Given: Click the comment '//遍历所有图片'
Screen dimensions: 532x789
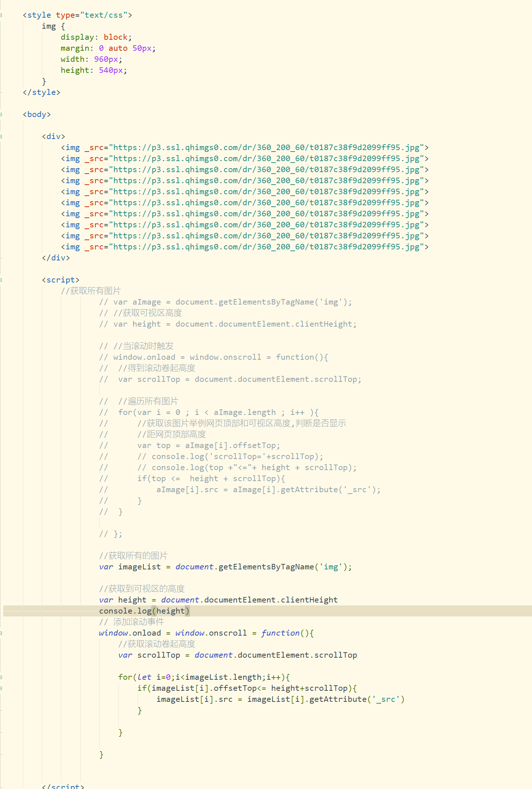Looking at the screenshot, I should (x=148, y=401).
